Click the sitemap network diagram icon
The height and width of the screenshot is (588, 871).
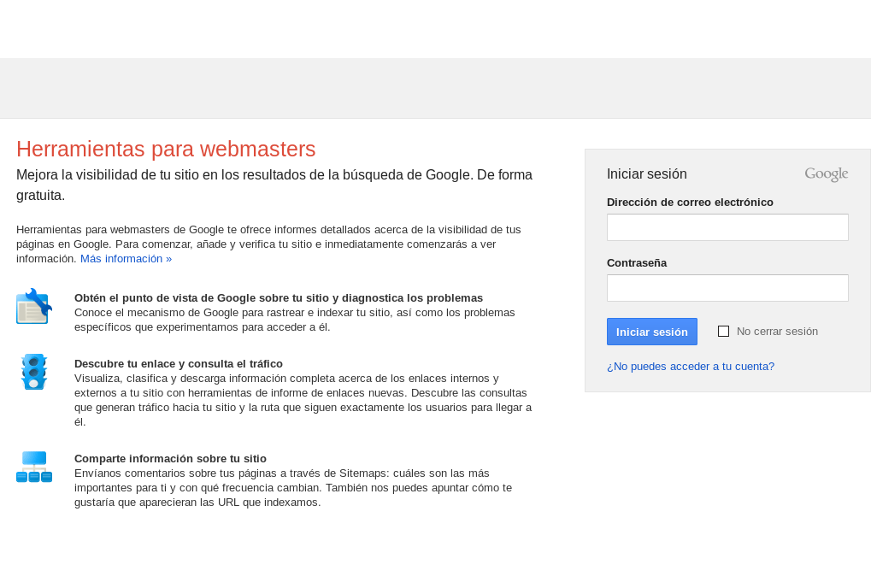coord(34,467)
